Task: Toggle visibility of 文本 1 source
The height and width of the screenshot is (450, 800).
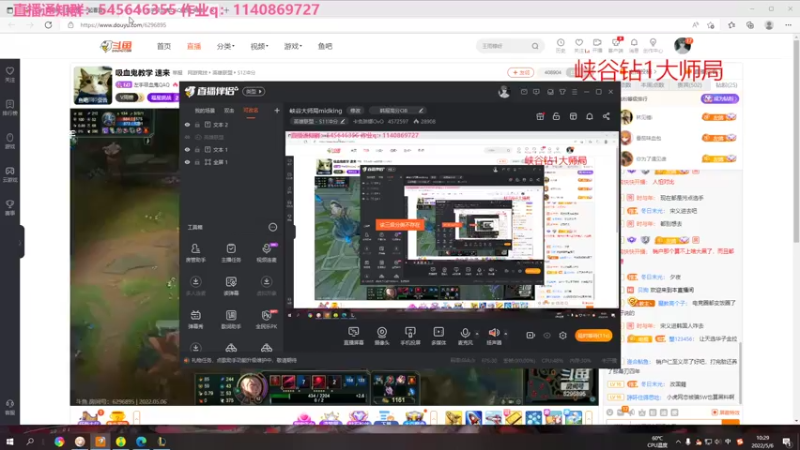Action: pyautogui.click(x=187, y=149)
